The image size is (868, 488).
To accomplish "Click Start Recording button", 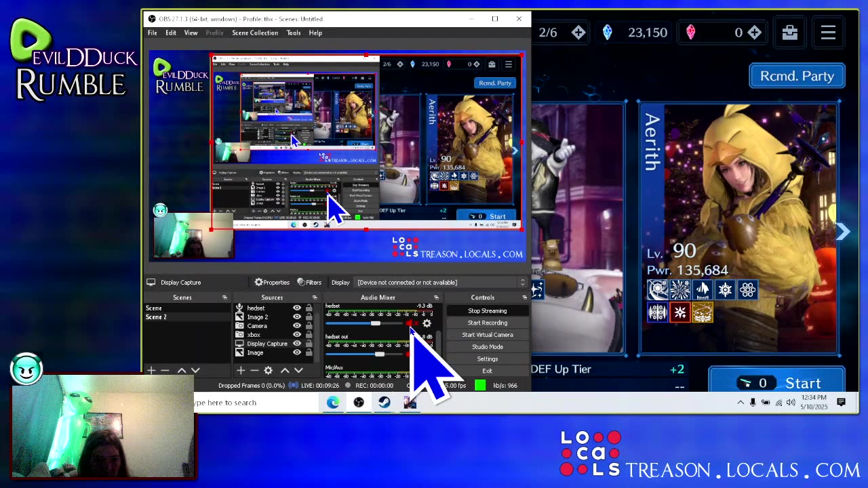I will coord(487,323).
